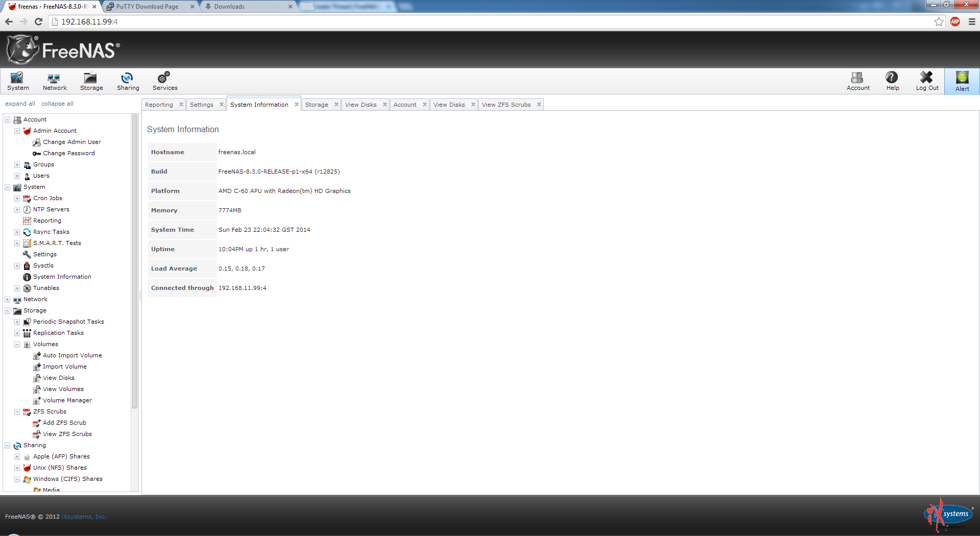Expand the Rsync Tasks node
This screenshot has width=980, height=536.
point(17,232)
